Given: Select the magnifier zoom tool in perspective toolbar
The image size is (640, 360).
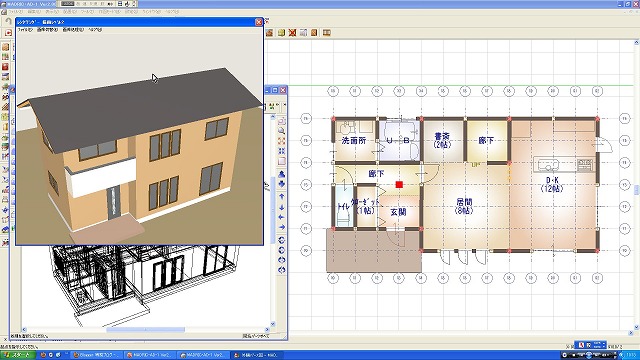Looking at the screenshot, I should [x=282, y=131].
